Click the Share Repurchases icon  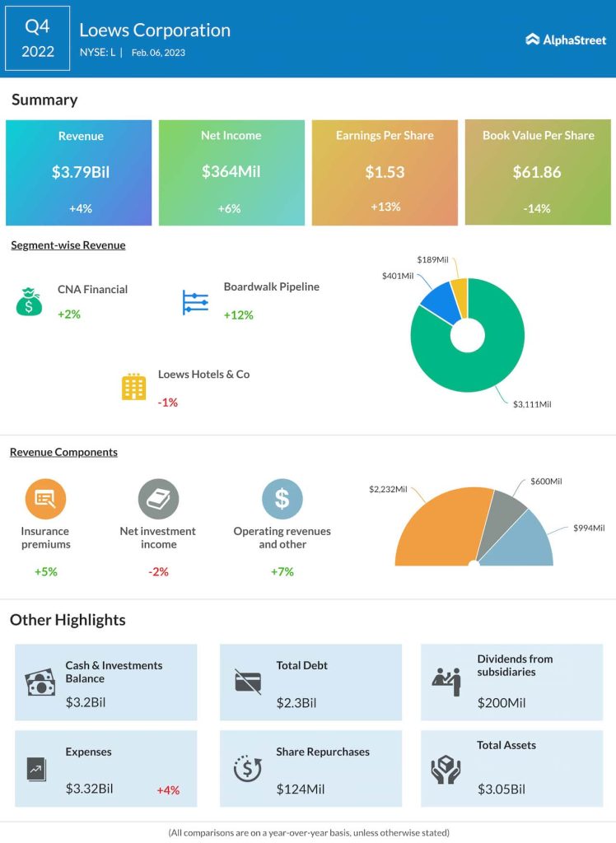coord(247,769)
